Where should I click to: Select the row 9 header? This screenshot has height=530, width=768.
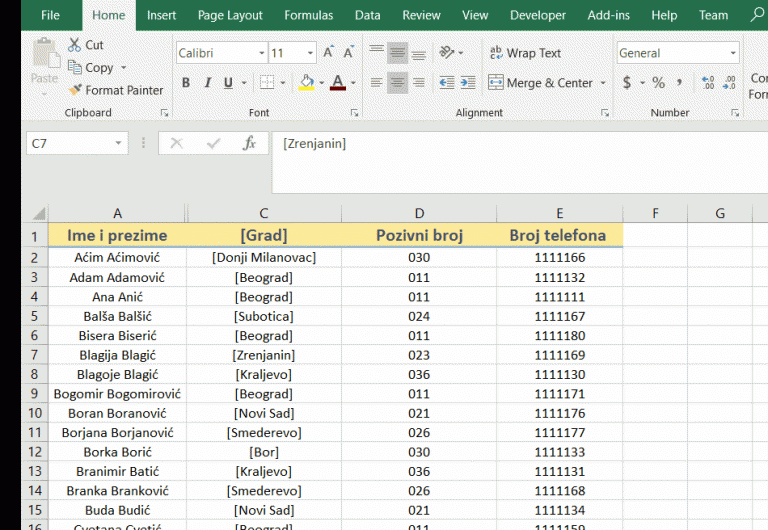[x=35, y=394]
